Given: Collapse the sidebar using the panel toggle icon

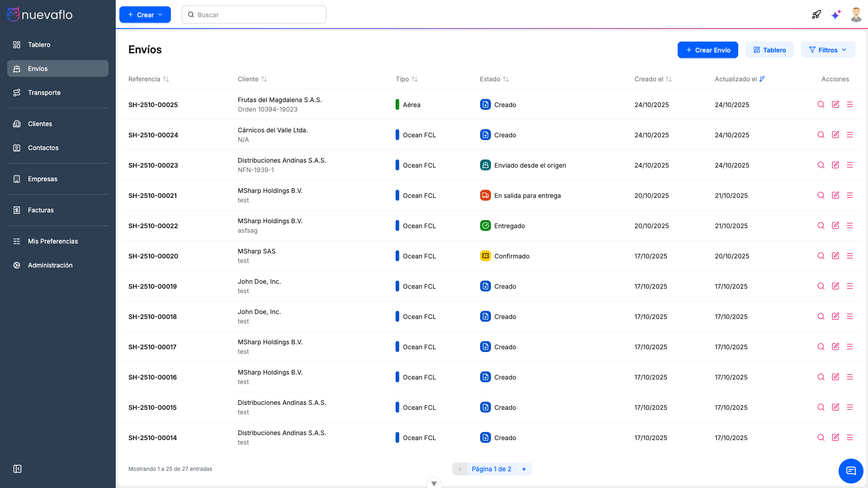Looking at the screenshot, I should (x=17, y=469).
